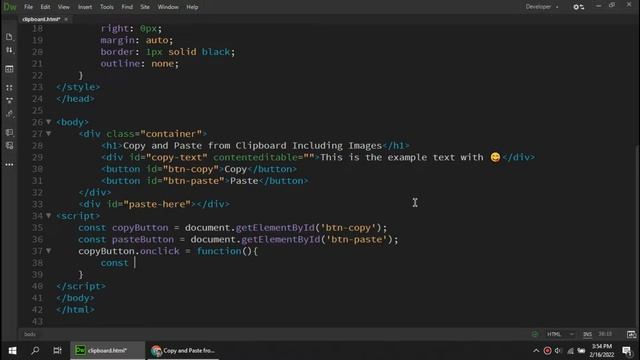Viewport: 640px width, 360px height.
Task: Switch to Chrome Copy and Paste taskbar window
Action: (x=182, y=351)
